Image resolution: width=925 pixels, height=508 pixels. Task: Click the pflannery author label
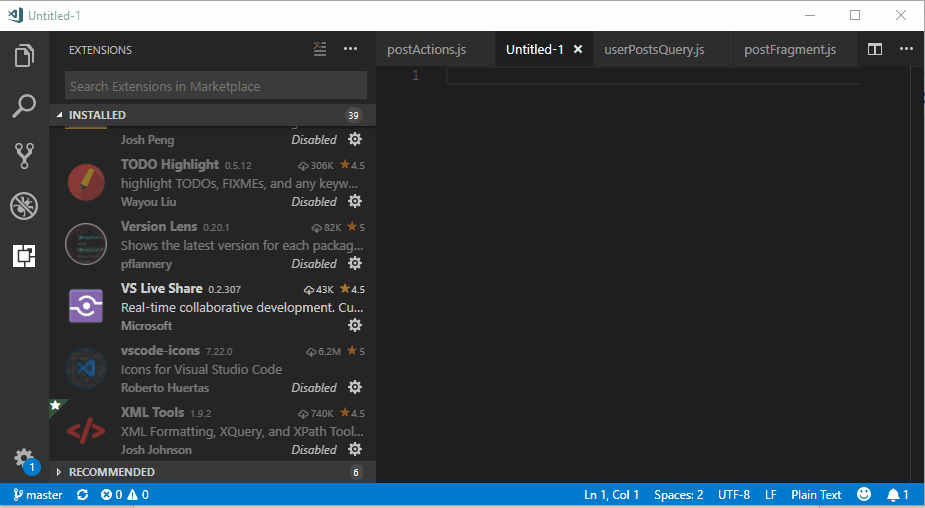[146, 264]
